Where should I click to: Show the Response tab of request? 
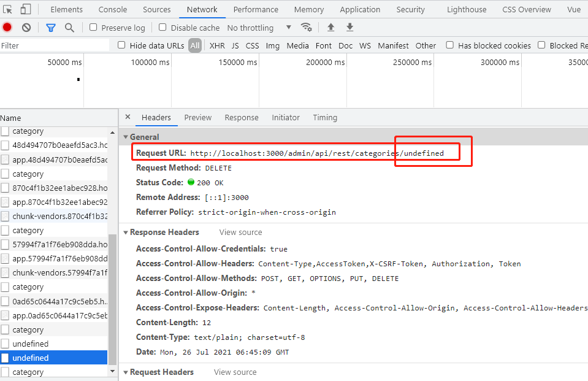point(242,118)
